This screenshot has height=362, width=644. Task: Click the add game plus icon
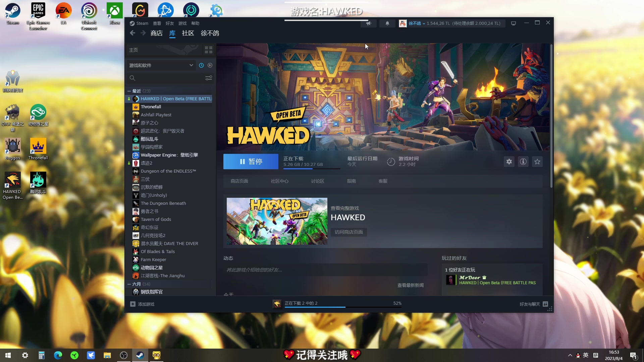pyautogui.click(x=133, y=304)
